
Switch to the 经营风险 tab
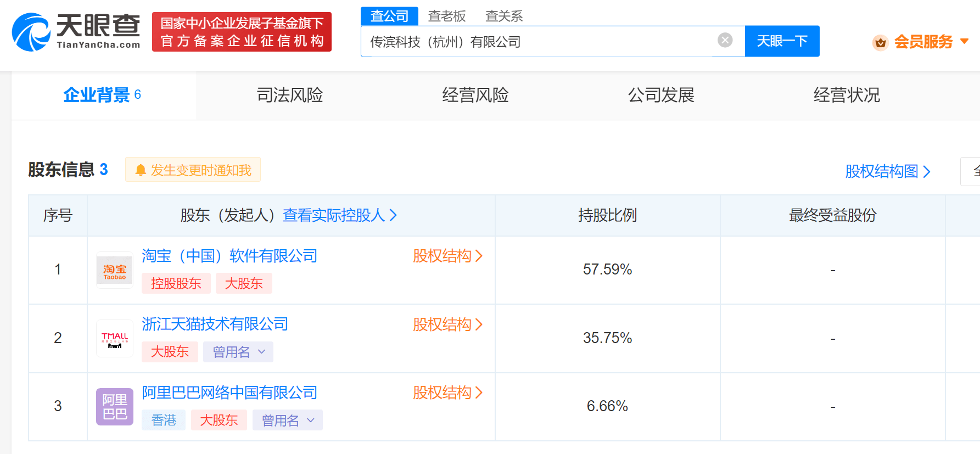click(x=475, y=95)
